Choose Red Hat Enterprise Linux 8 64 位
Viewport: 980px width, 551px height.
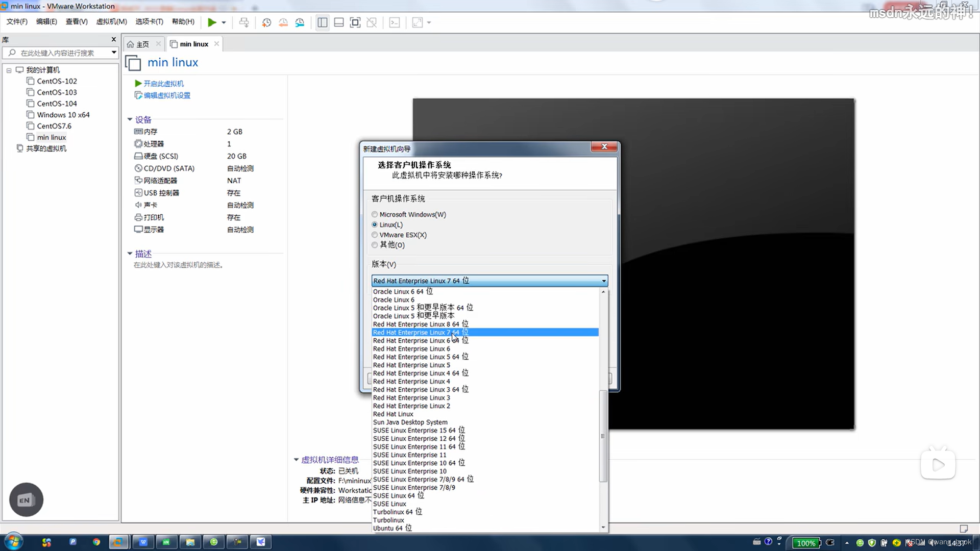485,324
